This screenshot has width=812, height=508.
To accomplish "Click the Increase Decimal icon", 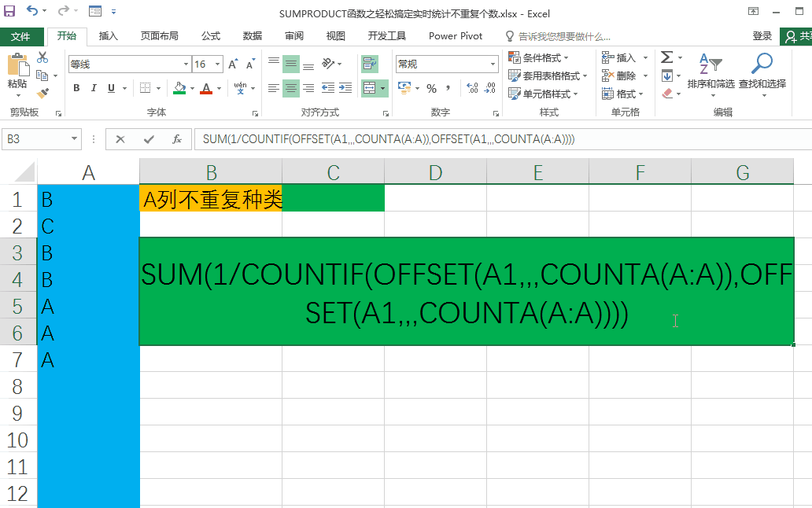I will pyautogui.click(x=472, y=88).
